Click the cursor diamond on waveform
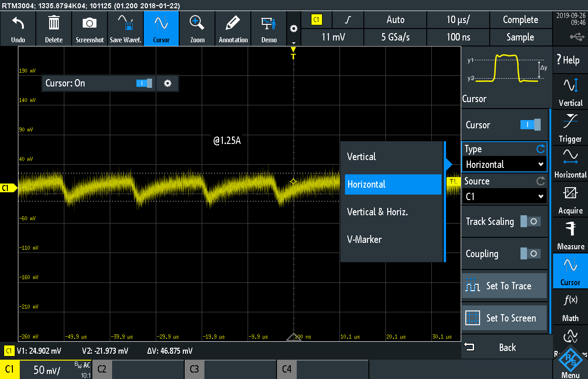 [x=294, y=182]
